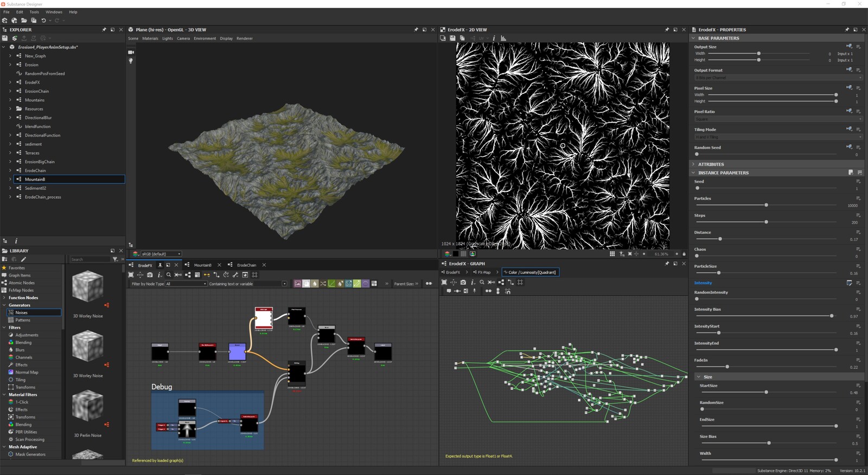Click the fit-to-view icon in EroseFX tab toolbar
868x475 pixels.
[x=131, y=275]
